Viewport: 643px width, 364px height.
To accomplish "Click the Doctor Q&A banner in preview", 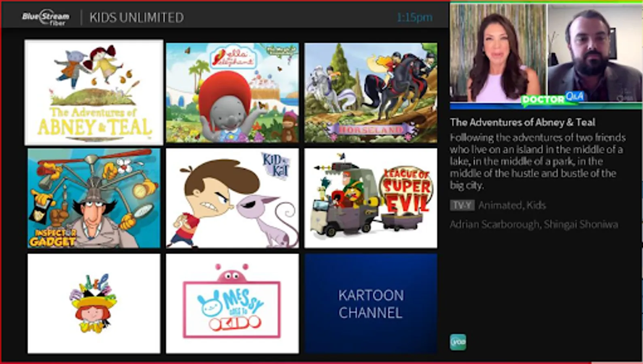I will click(553, 98).
